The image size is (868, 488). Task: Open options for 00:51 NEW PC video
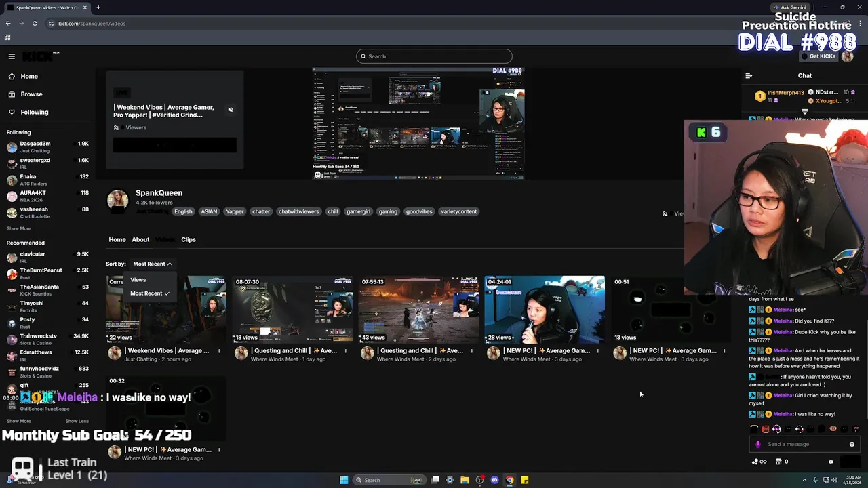tap(724, 351)
